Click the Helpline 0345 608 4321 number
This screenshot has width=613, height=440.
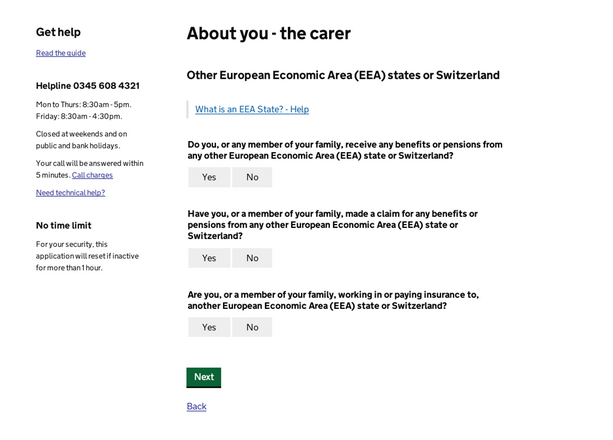(88, 86)
